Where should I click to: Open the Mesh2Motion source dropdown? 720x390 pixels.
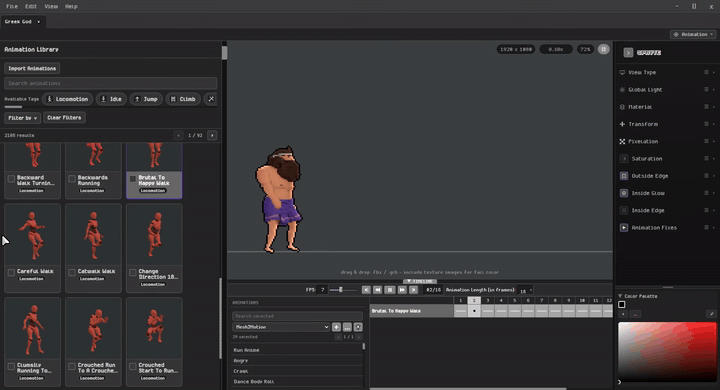(x=281, y=327)
